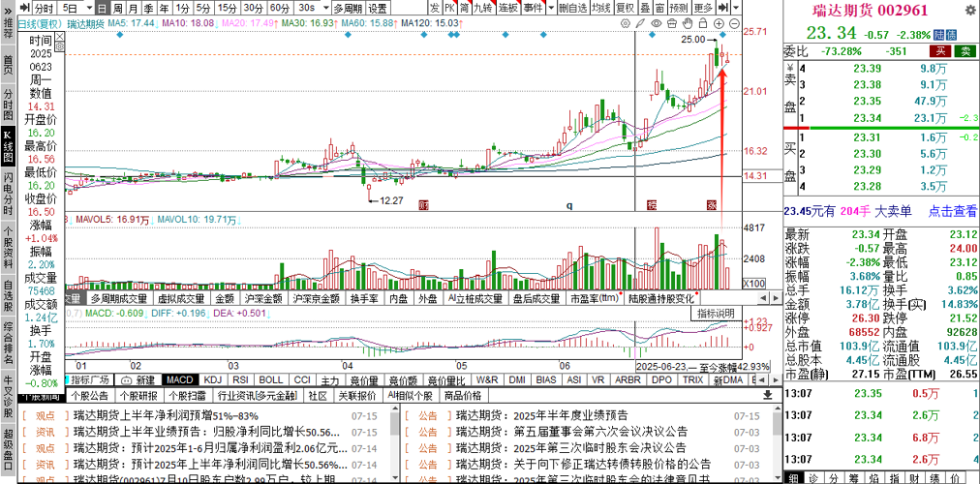Click 点击查看 link for big sell orders

(x=953, y=212)
